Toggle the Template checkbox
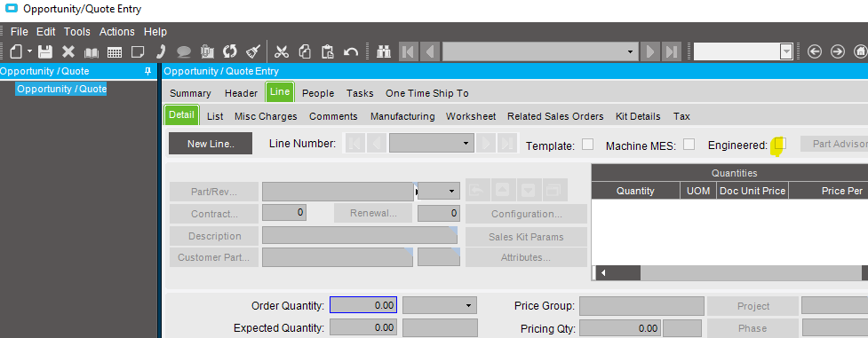The width and height of the screenshot is (868, 338). click(x=588, y=145)
